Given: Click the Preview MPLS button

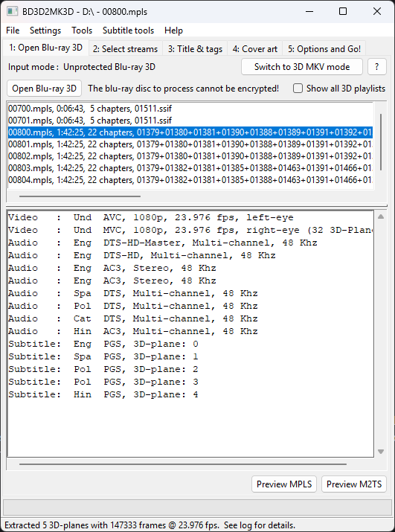Looking at the screenshot, I should click(x=284, y=484).
